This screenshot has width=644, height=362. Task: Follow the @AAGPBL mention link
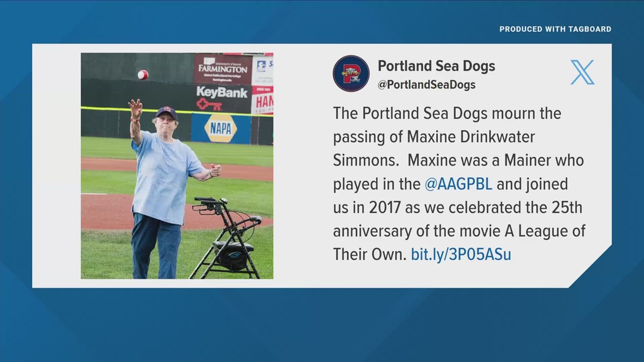point(459,184)
